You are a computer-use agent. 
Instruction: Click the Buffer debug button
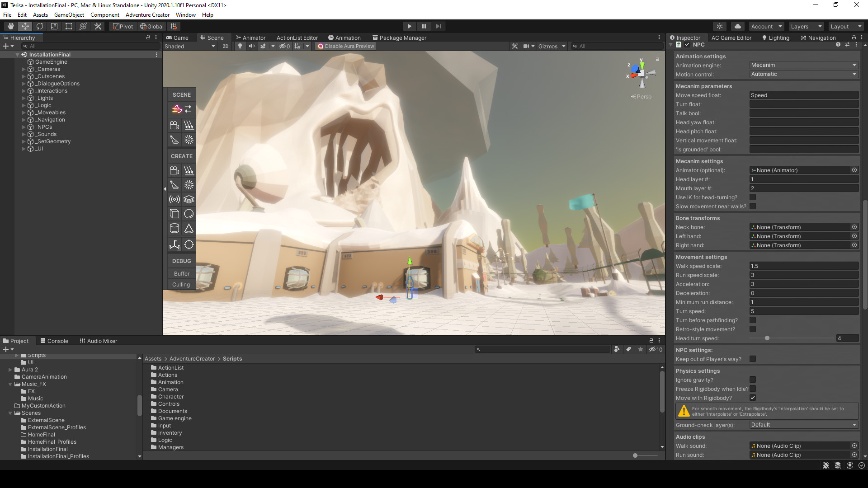click(181, 274)
